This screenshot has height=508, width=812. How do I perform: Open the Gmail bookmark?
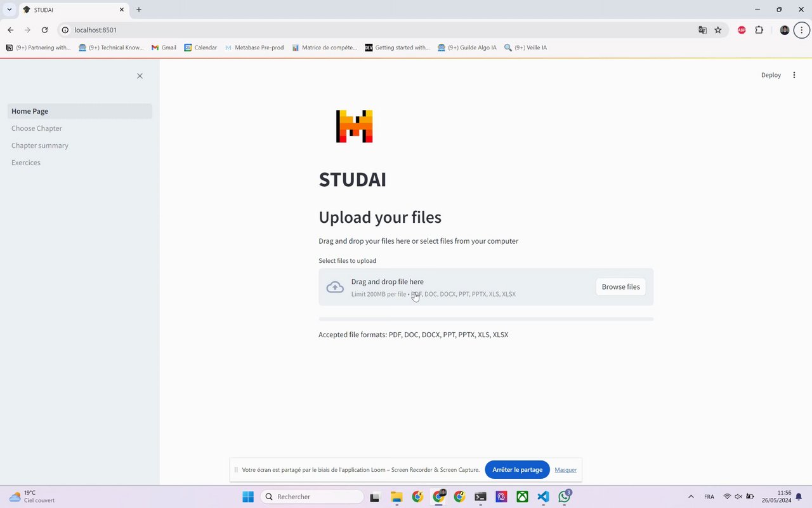point(164,48)
